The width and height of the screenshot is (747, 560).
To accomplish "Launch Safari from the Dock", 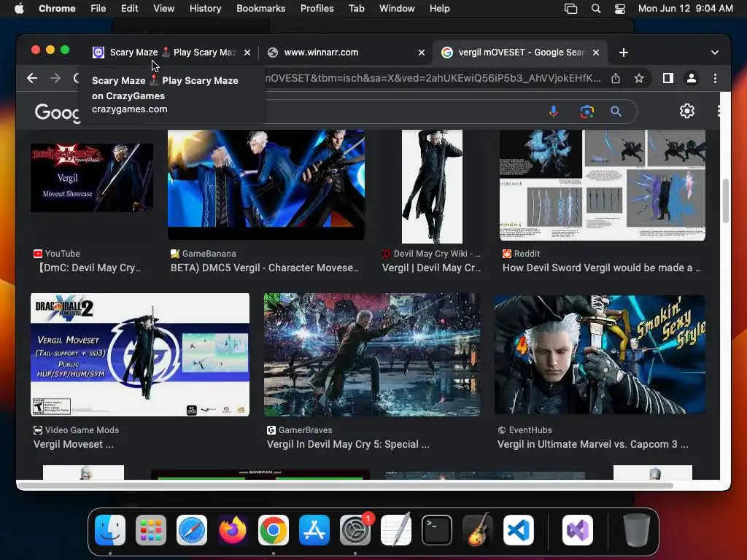I will [192, 530].
